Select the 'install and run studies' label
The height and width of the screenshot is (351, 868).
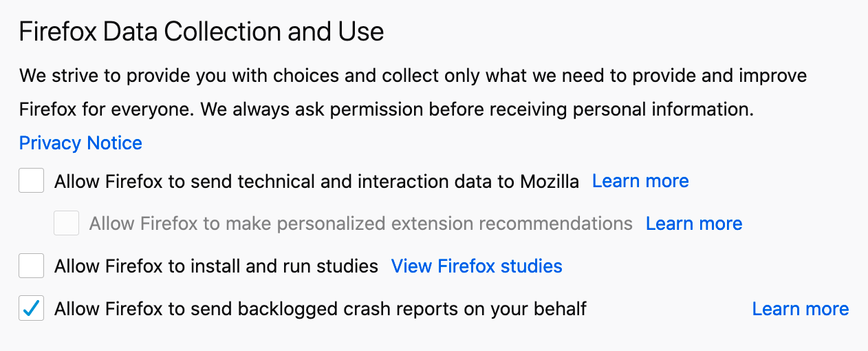[x=216, y=266]
